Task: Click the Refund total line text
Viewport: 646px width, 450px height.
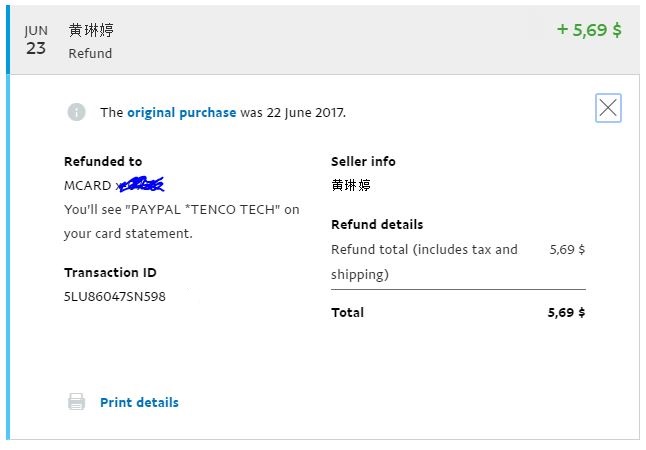Action: pos(424,249)
